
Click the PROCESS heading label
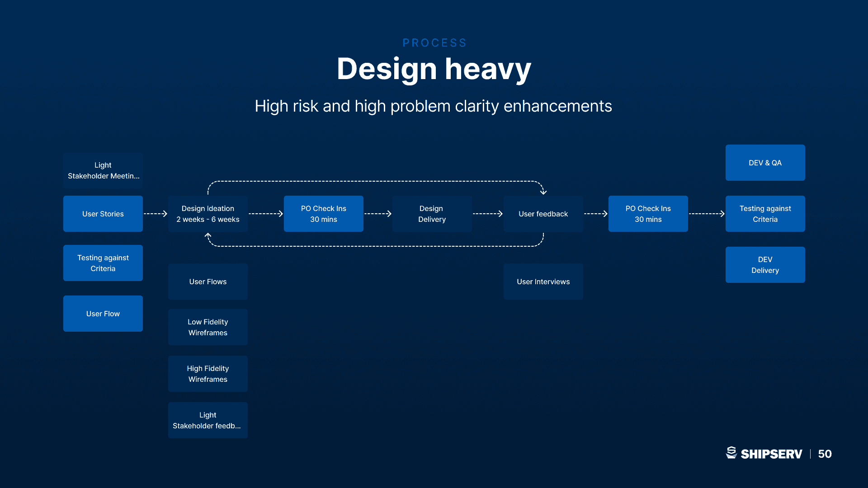click(434, 43)
